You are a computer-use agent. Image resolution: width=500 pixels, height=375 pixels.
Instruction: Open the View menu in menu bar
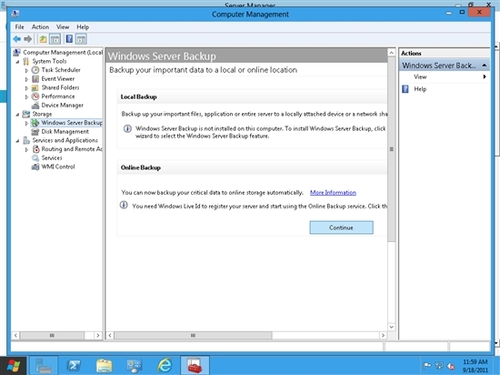63,27
